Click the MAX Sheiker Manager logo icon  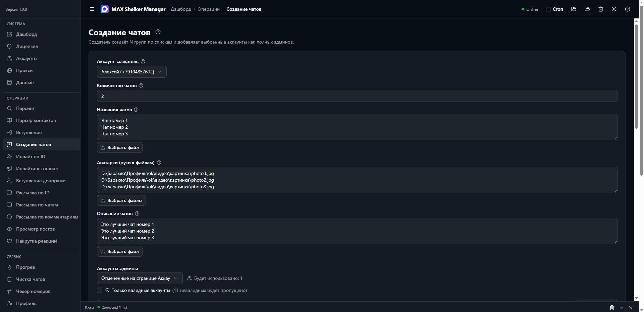coord(105,9)
